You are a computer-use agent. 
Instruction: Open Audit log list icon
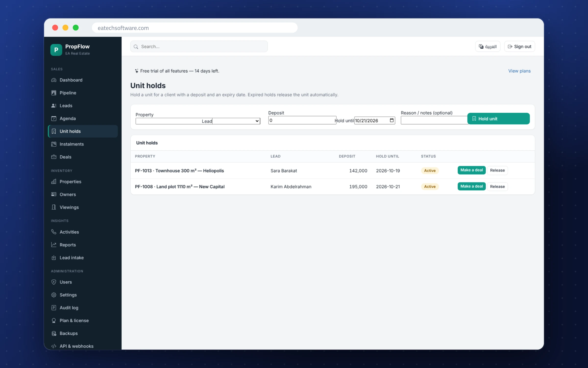point(54,308)
